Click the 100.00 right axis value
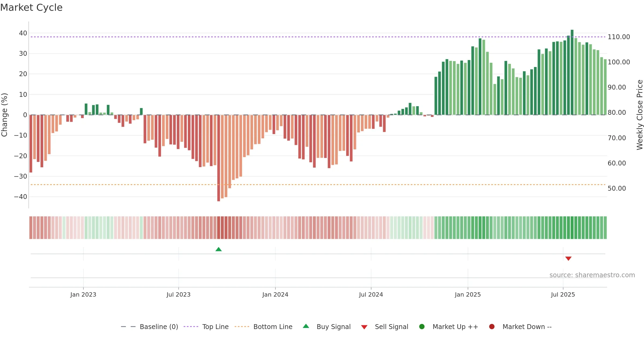The width and height of the screenshot is (644, 362). [x=619, y=62]
